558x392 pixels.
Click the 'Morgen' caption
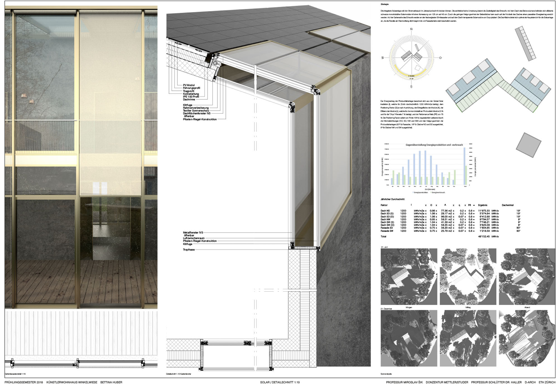pyautogui.click(x=409, y=307)
